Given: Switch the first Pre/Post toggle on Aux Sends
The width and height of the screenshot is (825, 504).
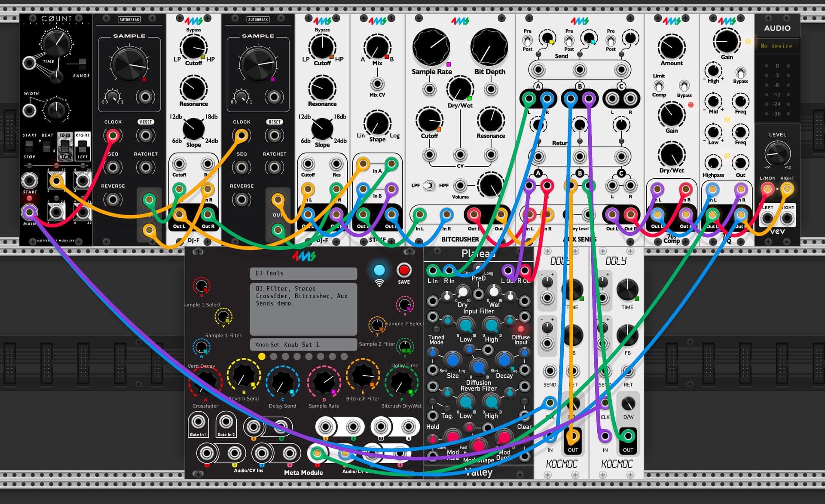Looking at the screenshot, I should 527,40.
